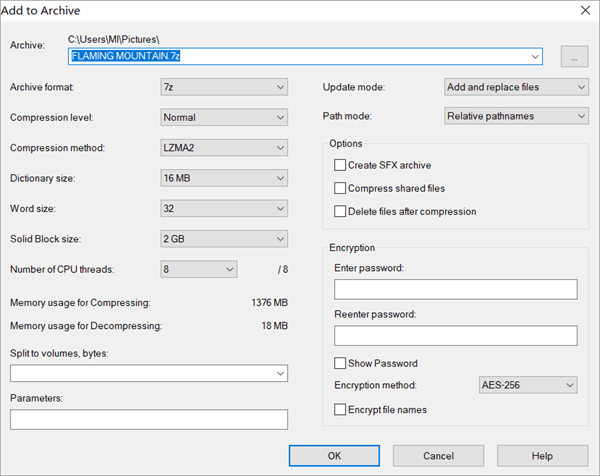Open the Archive format dropdown
Screen dimensions: 600x476
[224, 87]
